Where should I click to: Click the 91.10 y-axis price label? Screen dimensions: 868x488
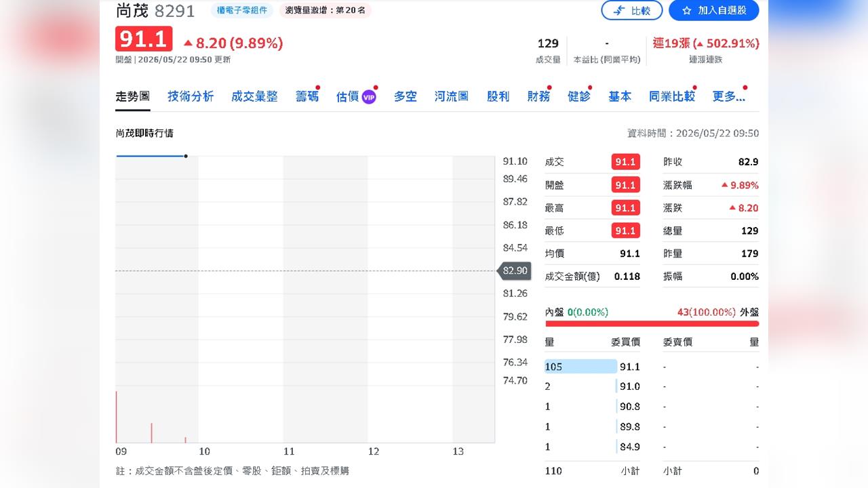(x=515, y=161)
